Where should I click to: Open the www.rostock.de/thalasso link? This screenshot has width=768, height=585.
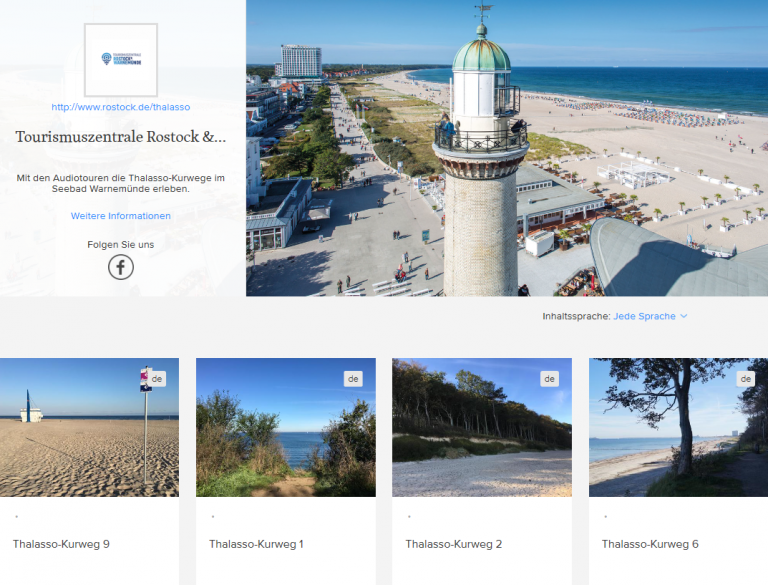coord(121,106)
